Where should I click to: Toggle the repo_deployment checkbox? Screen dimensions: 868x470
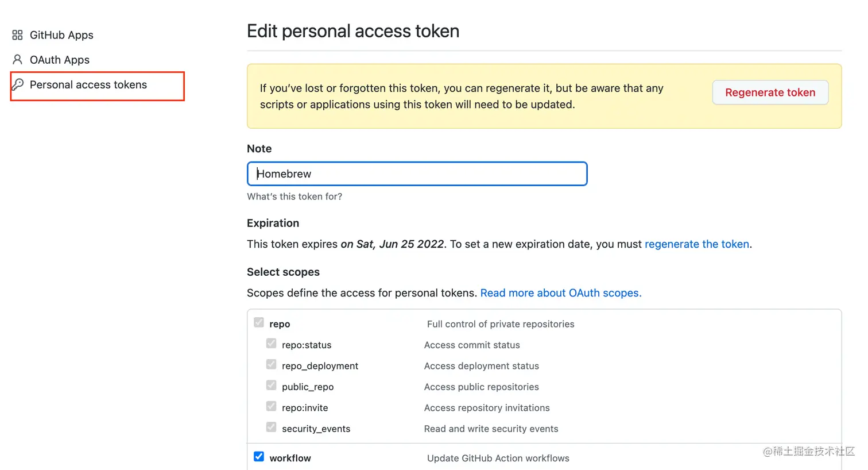point(272,364)
